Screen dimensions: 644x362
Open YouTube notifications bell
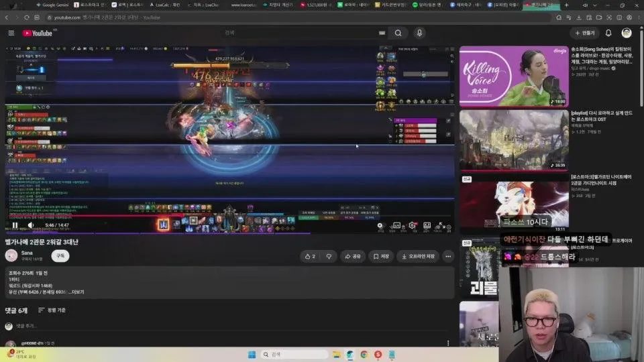608,33
